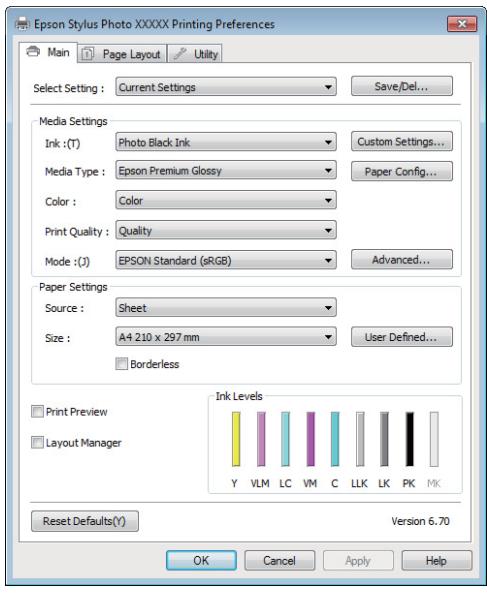This screenshot has width=487, height=593.
Task: Expand Media Type dropdown Epson Premium Glossy
Action: 226,171
